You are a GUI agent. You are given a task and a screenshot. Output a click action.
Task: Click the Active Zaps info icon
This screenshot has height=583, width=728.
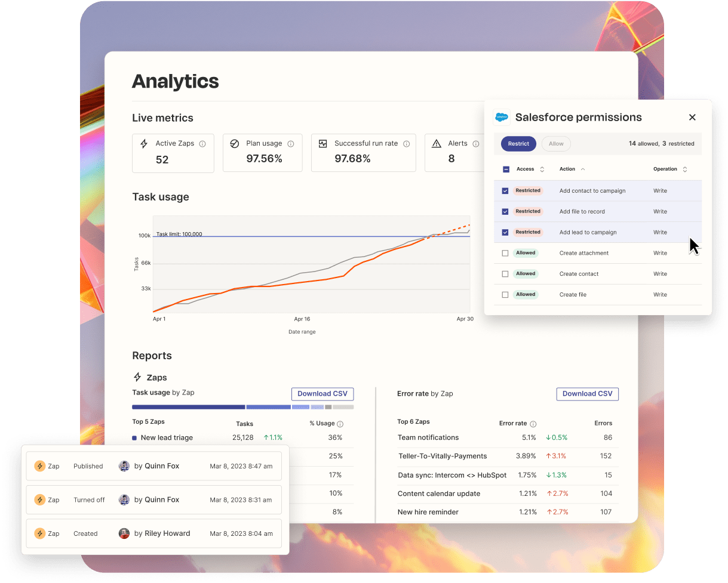(x=202, y=144)
